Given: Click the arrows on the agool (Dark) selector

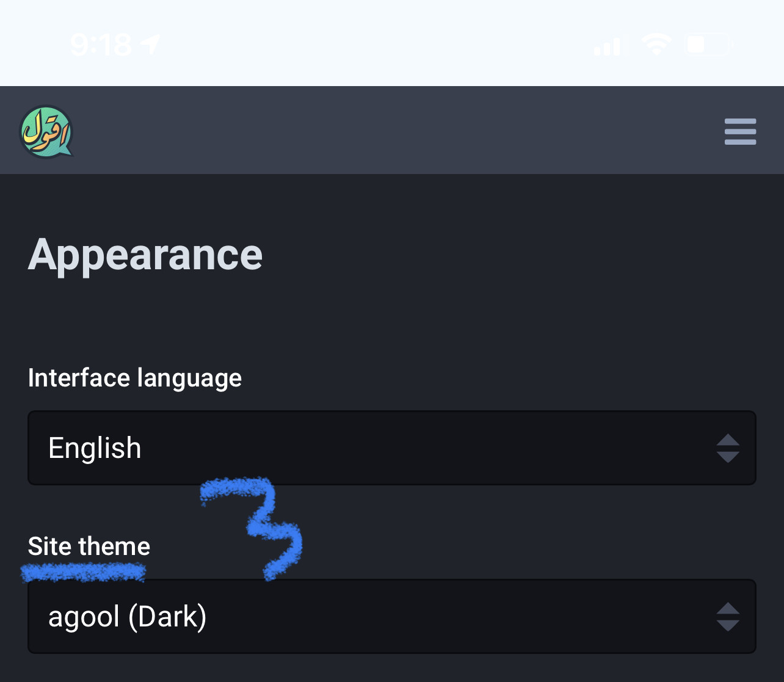Looking at the screenshot, I should click(x=728, y=617).
